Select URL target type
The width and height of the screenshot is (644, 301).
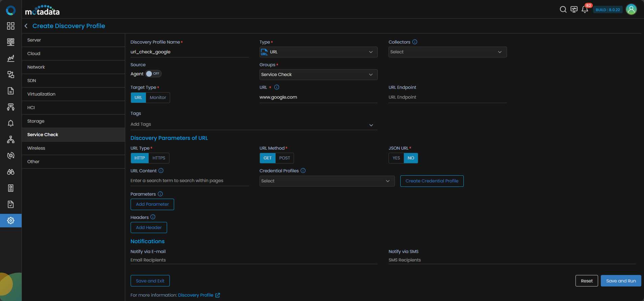tap(138, 98)
